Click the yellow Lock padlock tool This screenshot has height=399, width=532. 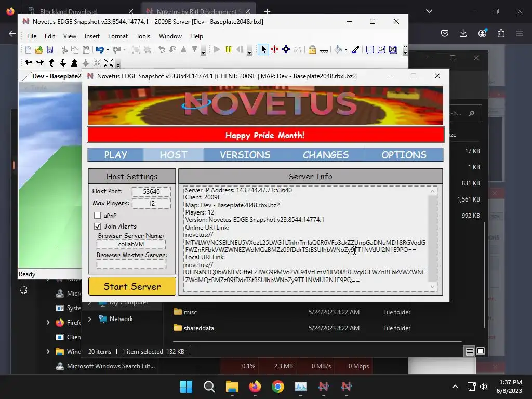click(312, 49)
